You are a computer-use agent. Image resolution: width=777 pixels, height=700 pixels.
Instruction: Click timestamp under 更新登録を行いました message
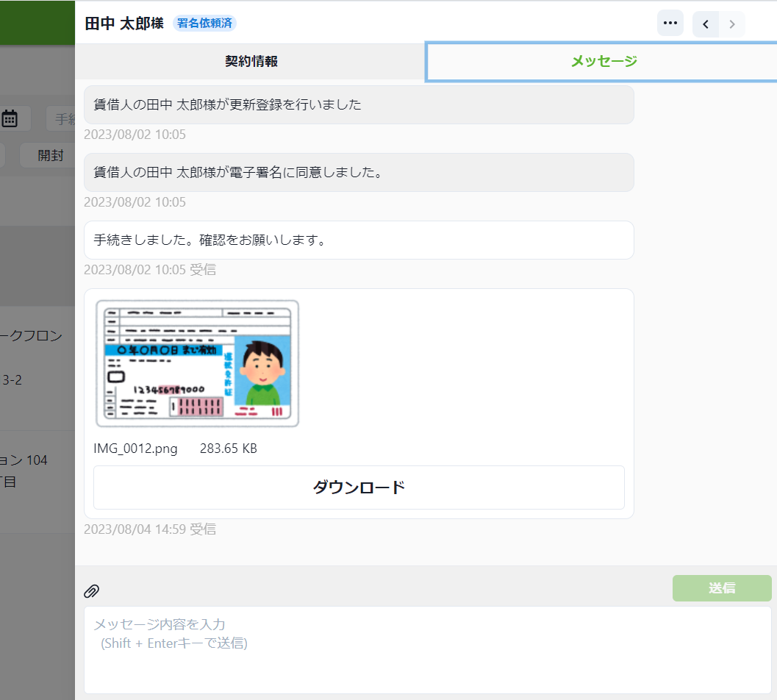(135, 135)
